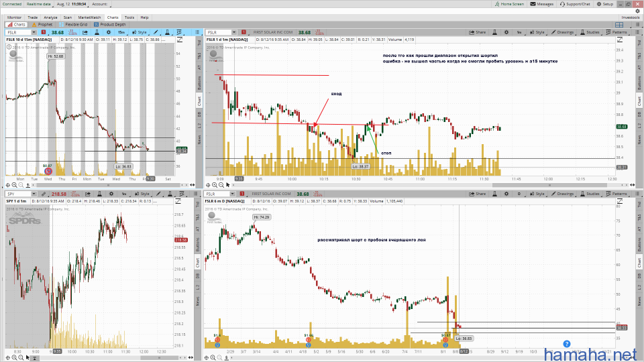Click the blue help question mark
The height and width of the screenshot is (362, 644).
[x=566, y=344]
